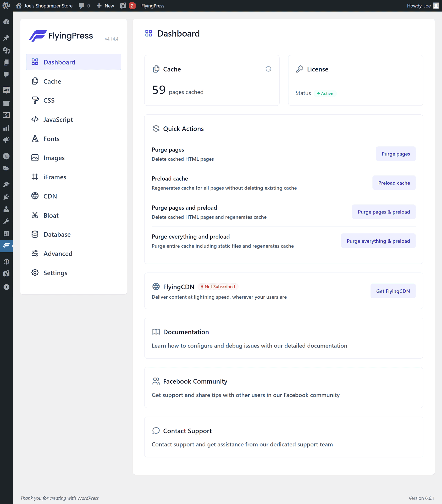Click the '59 pages cached' count
The image size is (442, 504).
(178, 90)
